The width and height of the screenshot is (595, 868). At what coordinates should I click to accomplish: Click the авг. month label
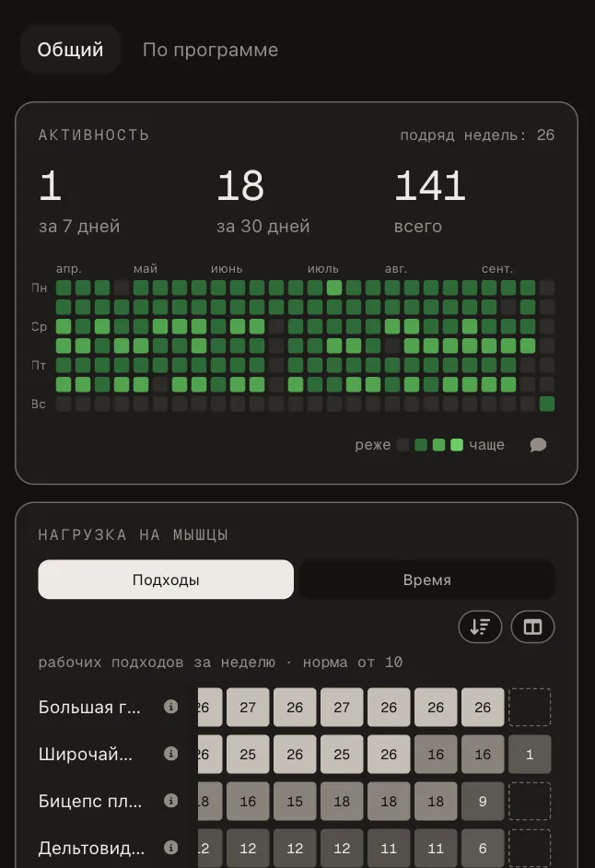[x=396, y=268]
